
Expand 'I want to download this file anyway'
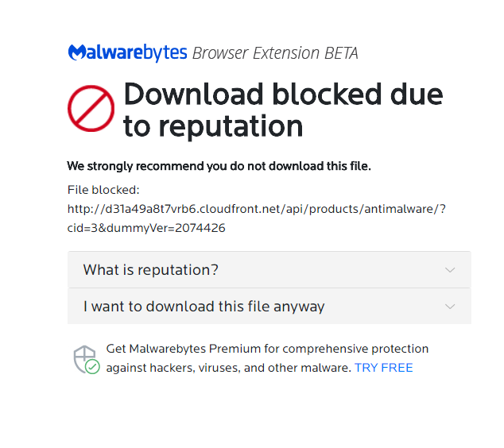point(204,307)
